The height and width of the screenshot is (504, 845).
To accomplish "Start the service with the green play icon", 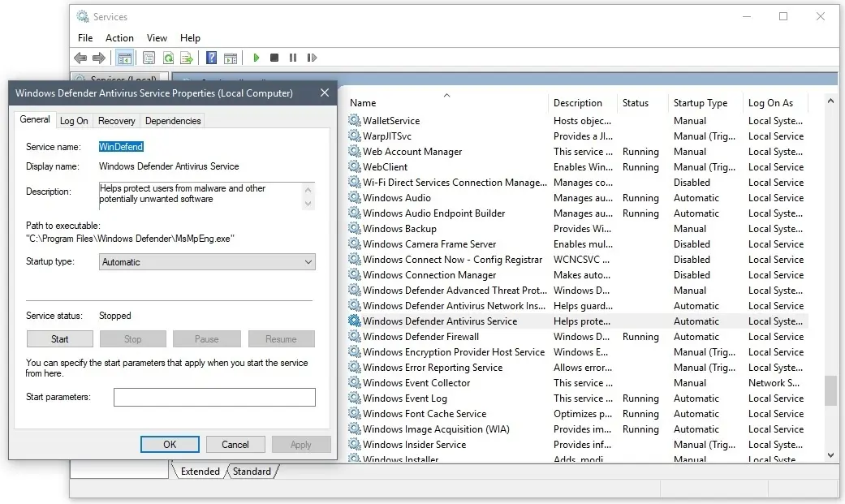I will (x=257, y=58).
